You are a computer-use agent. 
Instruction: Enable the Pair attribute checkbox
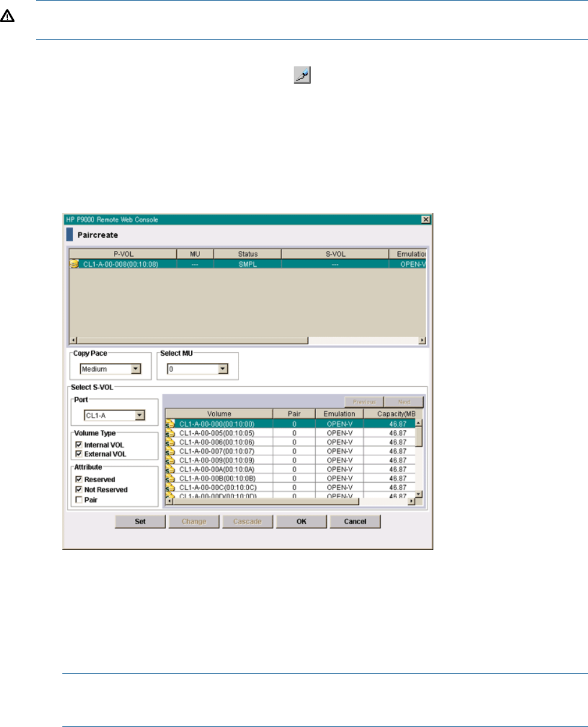[79, 499]
